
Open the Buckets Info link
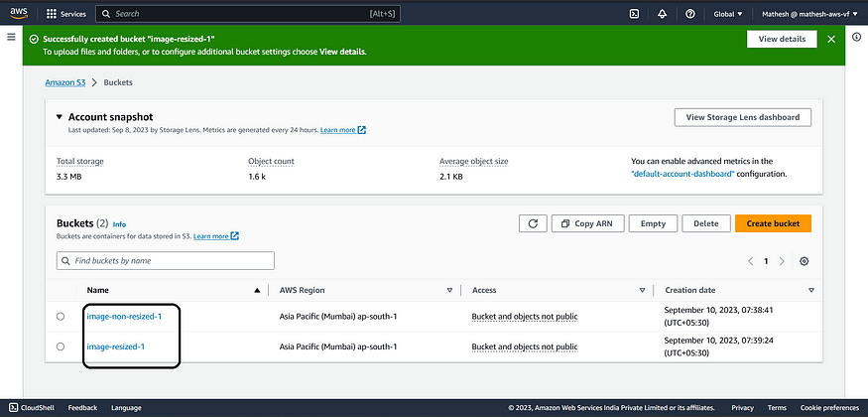click(x=120, y=224)
